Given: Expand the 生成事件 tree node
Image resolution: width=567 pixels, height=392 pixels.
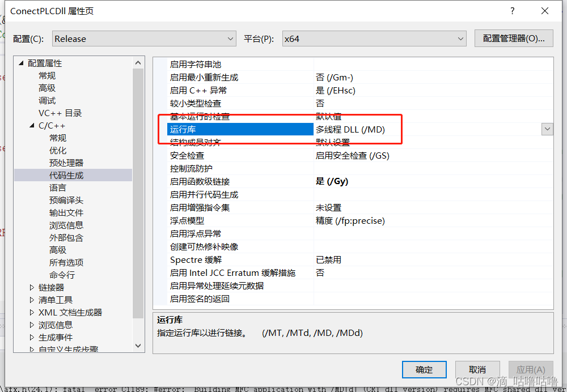Looking at the screenshot, I should [x=32, y=338].
